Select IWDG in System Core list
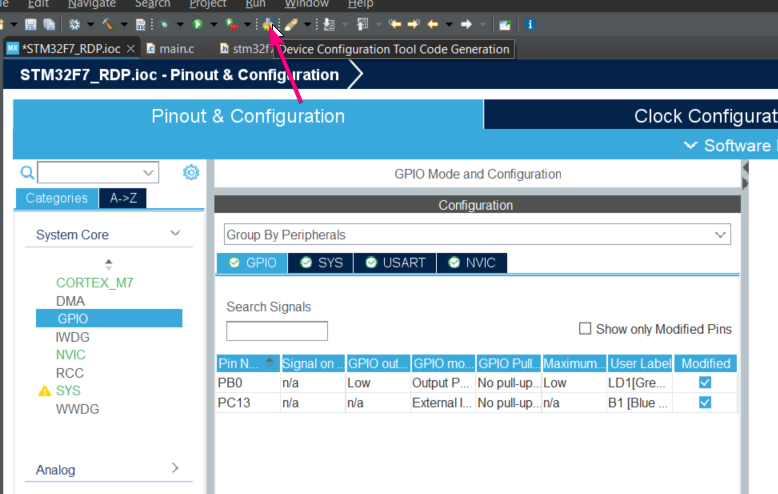The image size is (778, 494). pyautogui.click(x=72, y=337)
